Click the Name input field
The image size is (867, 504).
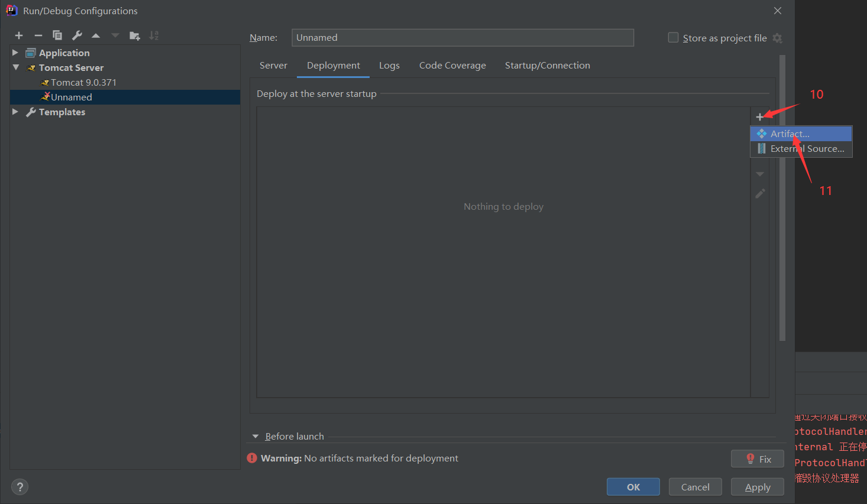click(462, 38)
